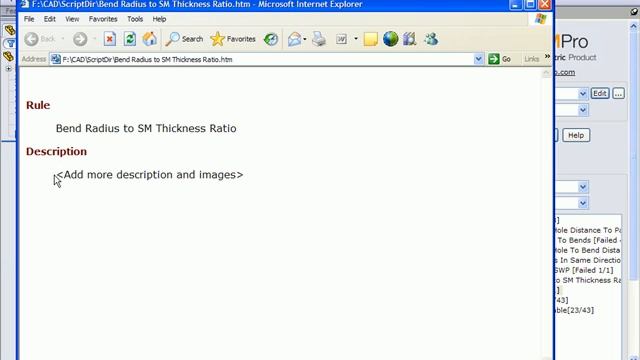Click the browser page scrollbar up arrow

point(546,73)
